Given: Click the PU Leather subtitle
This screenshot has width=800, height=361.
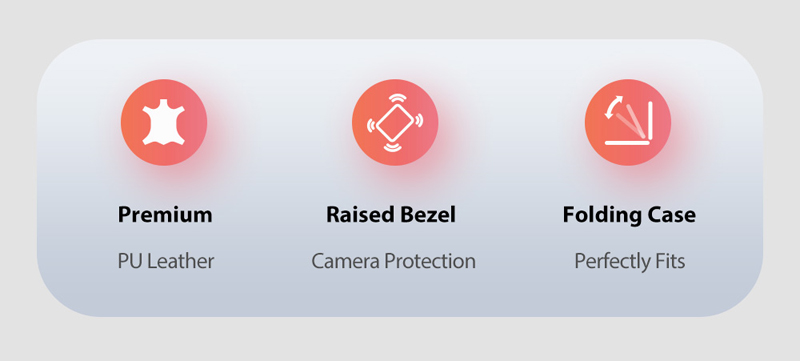Looking at the screenshot, I should tap(166, 262).
